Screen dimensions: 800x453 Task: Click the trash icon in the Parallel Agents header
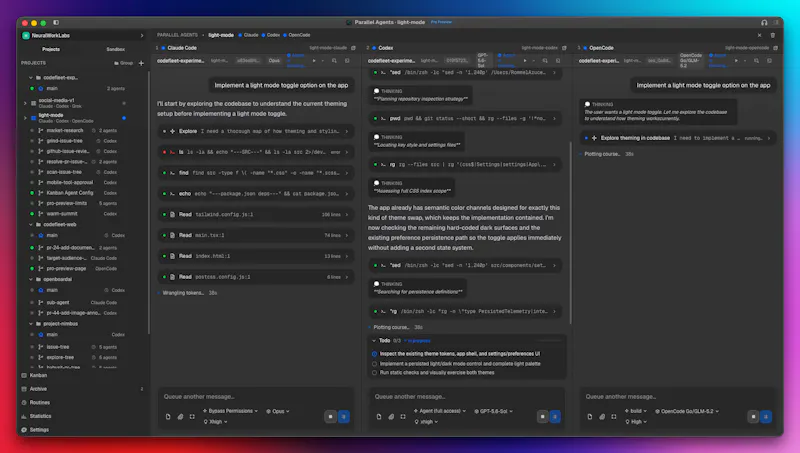pos(772,35)
